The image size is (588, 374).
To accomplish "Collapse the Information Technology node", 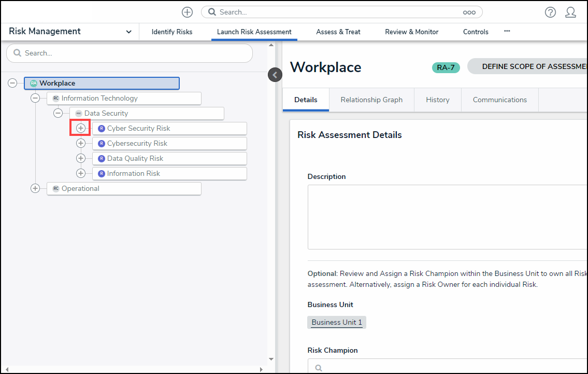I will pyautogui.click(x=35, y=98).
